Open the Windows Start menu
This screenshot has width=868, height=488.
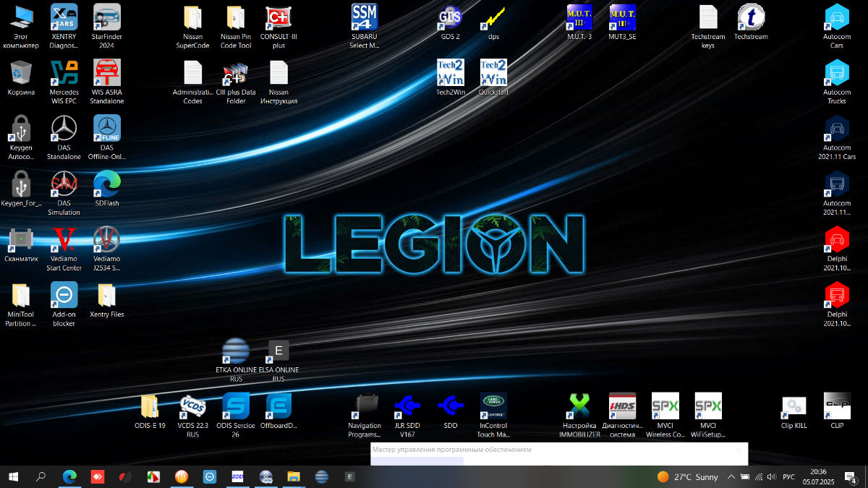[13, 476]
